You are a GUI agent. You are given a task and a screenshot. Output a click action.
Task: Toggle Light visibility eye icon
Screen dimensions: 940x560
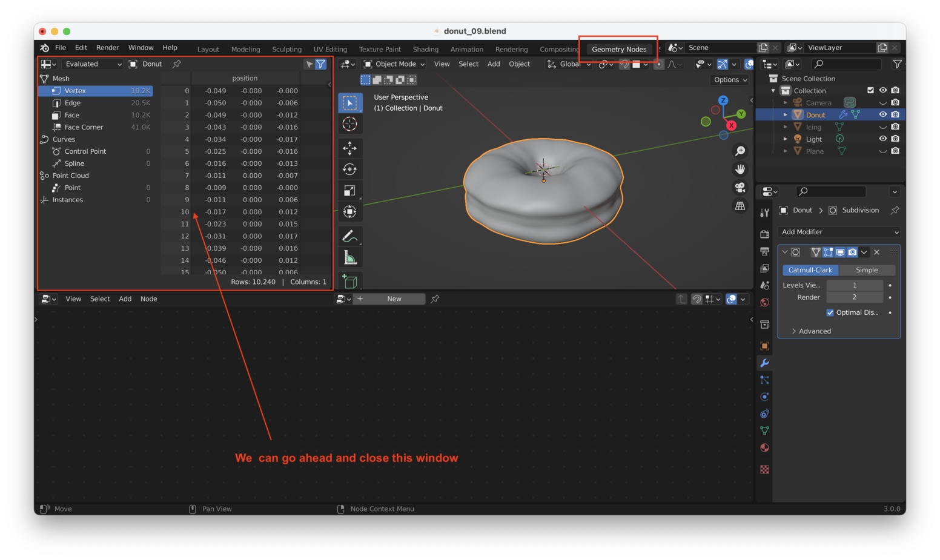pyautogui.click(x=882, y=139)
